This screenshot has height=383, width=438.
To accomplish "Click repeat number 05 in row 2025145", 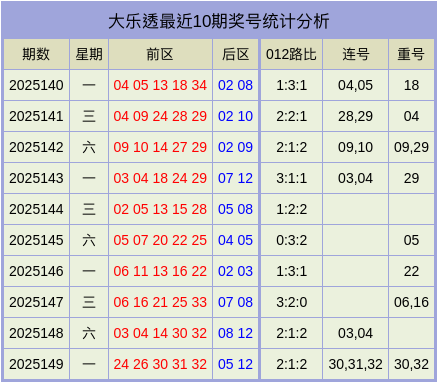I will [x=411, y=240].
